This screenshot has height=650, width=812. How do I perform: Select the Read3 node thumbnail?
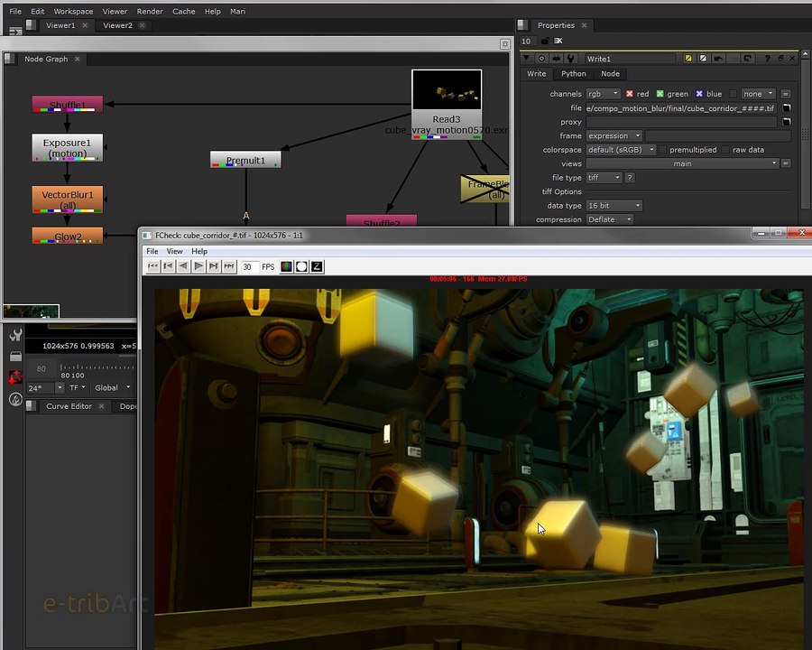point(447,90)
